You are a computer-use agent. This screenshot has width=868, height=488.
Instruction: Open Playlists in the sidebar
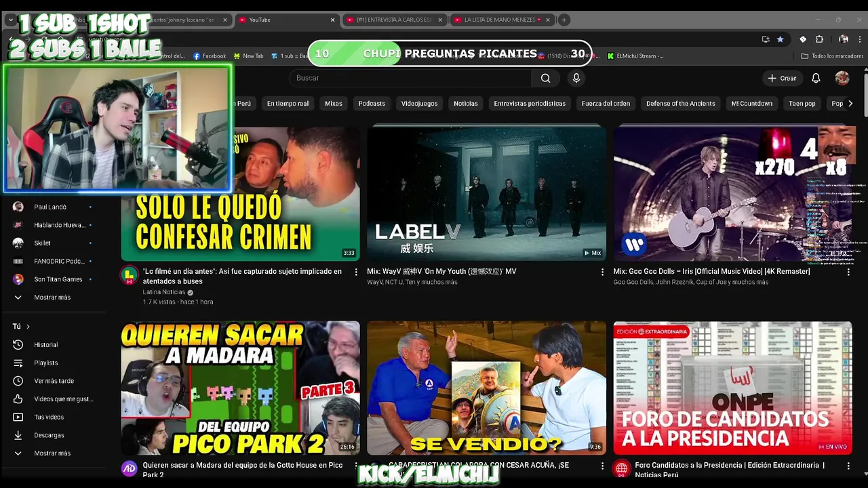(47, 363)
